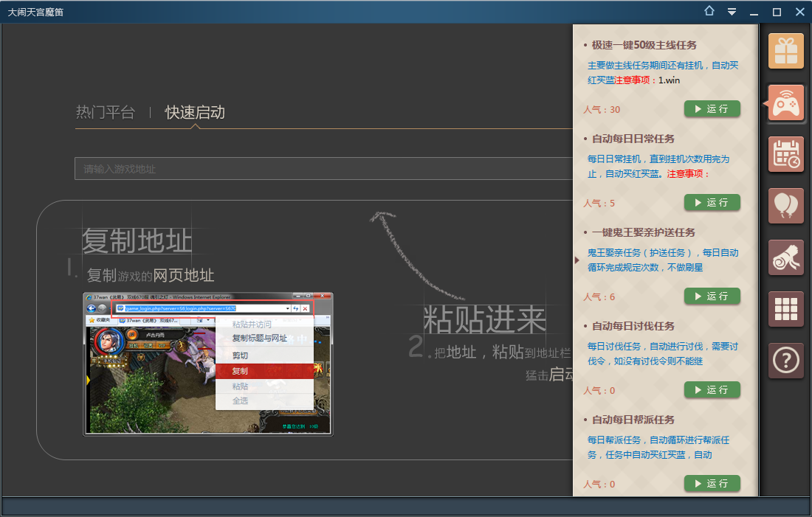812x517 pixels.
Task: Run the 自动每日日常任务 task
Action: [x=712, y=202]
